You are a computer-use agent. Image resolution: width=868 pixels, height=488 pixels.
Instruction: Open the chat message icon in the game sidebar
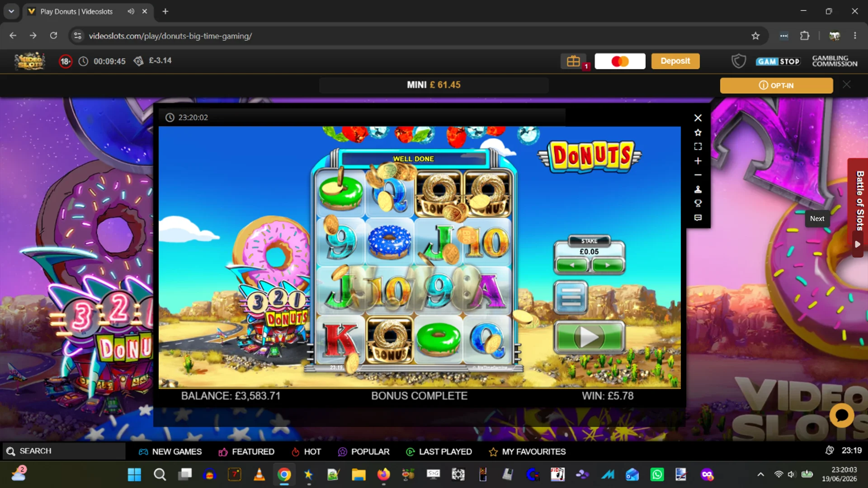[698, 218]
